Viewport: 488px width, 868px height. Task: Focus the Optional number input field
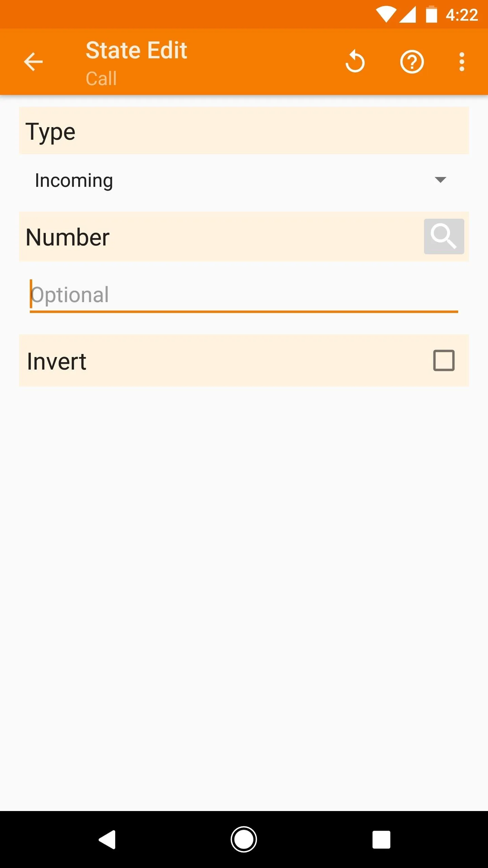[x=244, y=295]
